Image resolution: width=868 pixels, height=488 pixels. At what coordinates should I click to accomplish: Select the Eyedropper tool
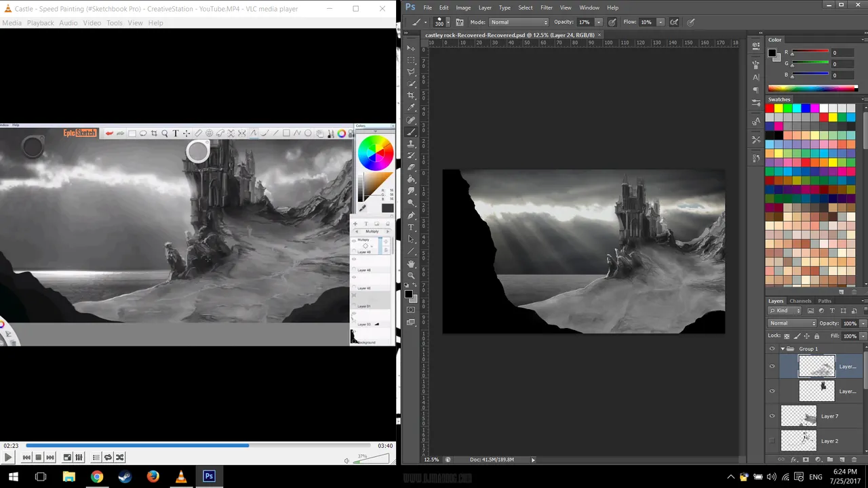[411, 106]
